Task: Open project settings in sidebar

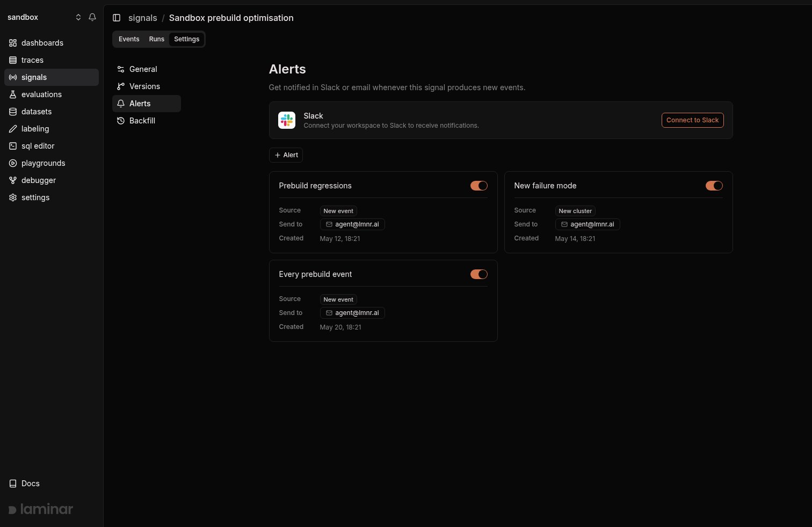Action: (52, 197)
